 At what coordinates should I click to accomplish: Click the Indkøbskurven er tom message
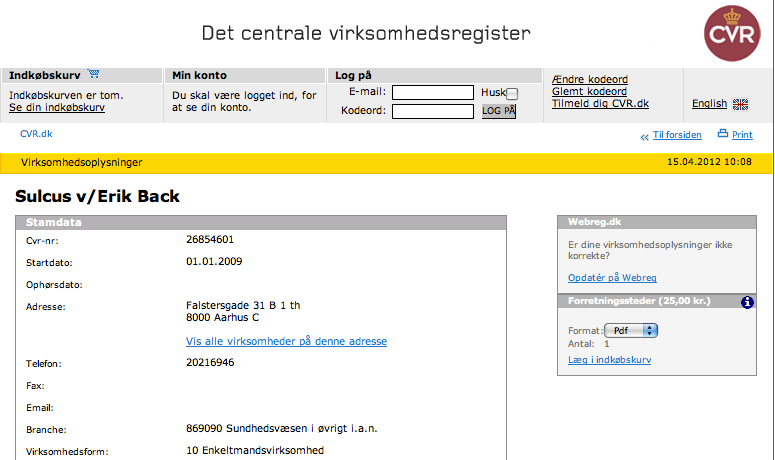point(66,95)
